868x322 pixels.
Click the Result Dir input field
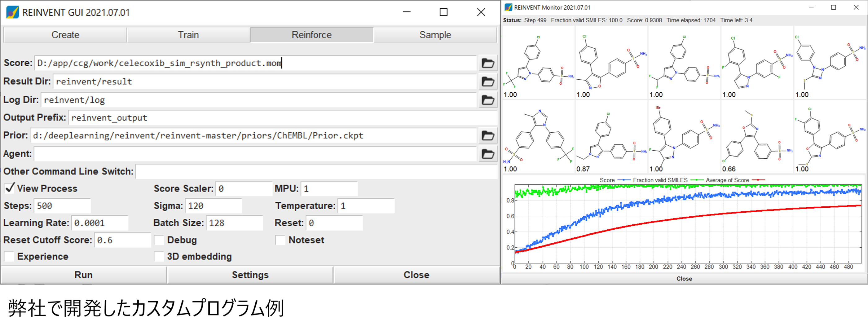click(265, 82)
